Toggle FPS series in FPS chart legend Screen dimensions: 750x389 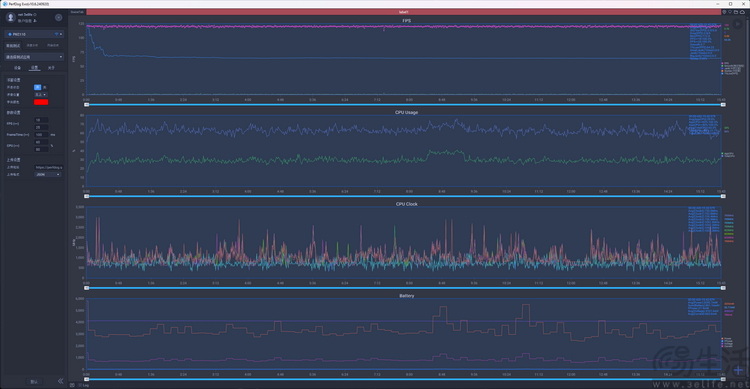(725, 63)
